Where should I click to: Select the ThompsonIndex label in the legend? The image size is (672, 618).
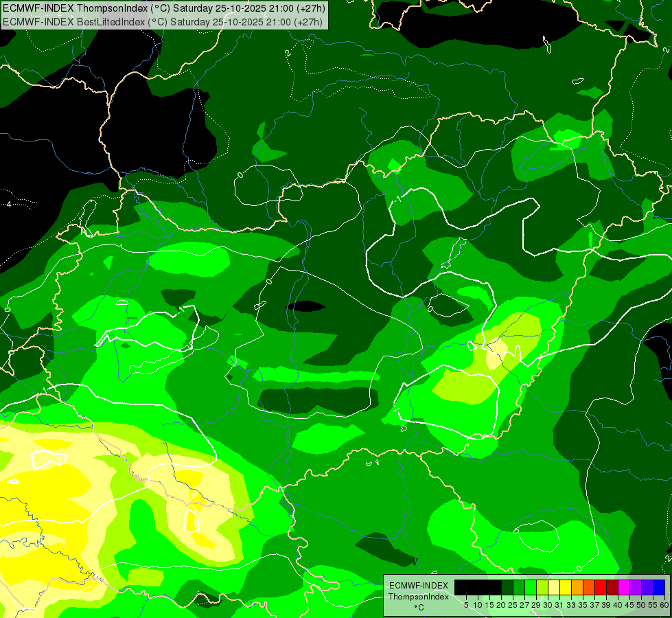(419, 597)
